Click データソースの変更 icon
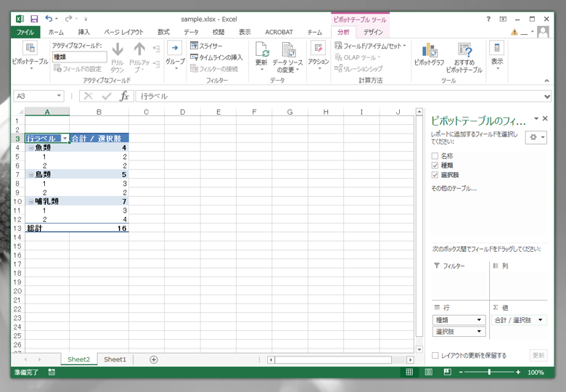566x392 pixels. point(288,50)
